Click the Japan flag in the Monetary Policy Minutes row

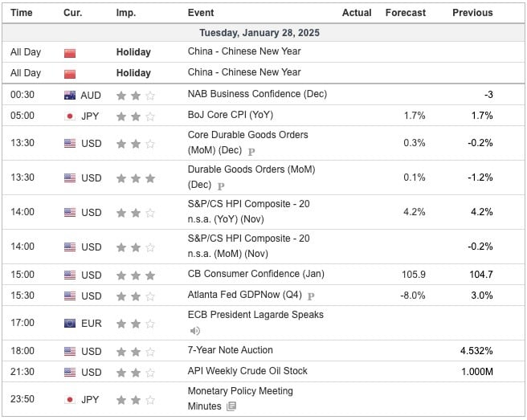point(70,399)
